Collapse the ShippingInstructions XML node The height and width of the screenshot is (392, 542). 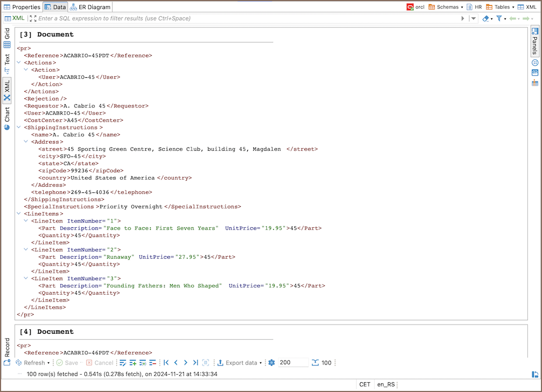coord(19,127)
